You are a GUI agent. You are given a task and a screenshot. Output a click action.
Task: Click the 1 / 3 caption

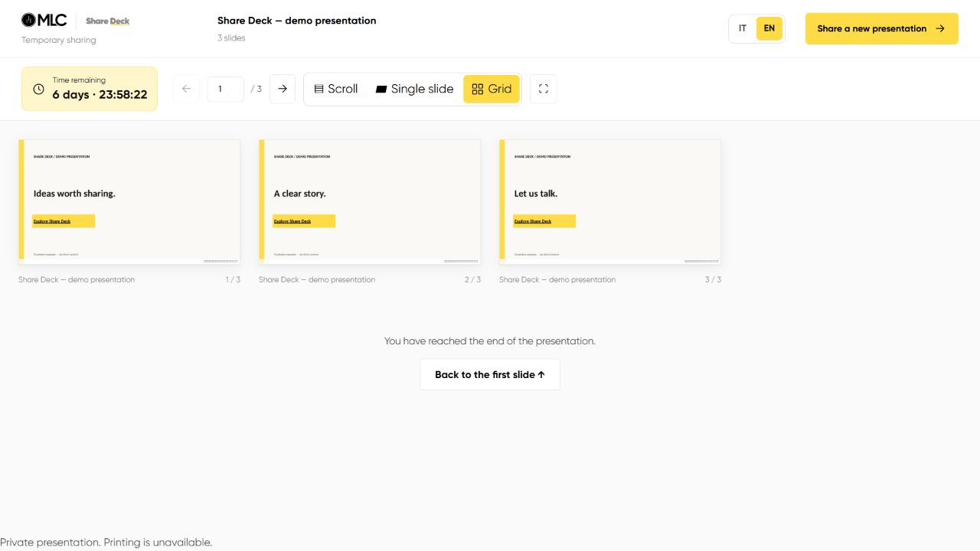(x=233, y=279)
